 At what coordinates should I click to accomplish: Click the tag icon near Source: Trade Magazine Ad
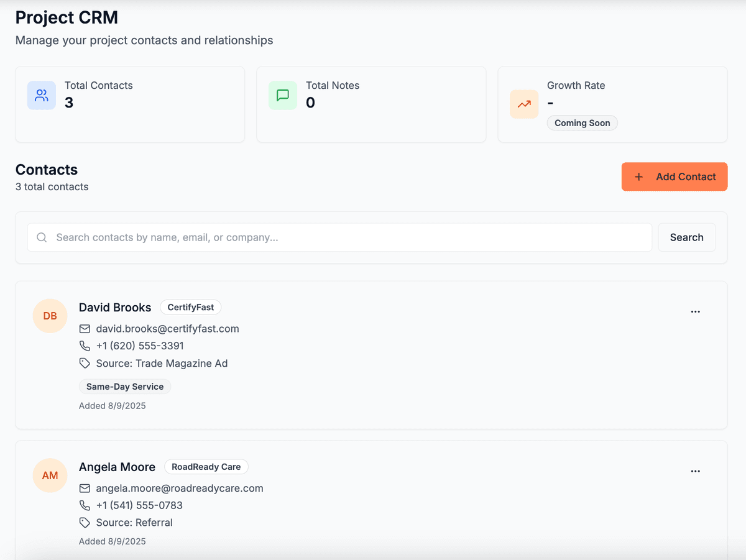[85, 363]
